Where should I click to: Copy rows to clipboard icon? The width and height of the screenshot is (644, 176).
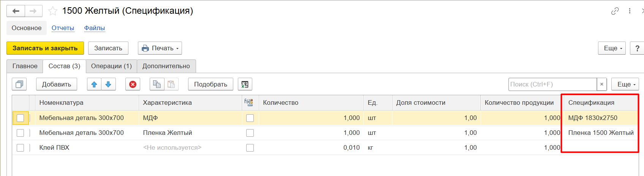point(157,84)
